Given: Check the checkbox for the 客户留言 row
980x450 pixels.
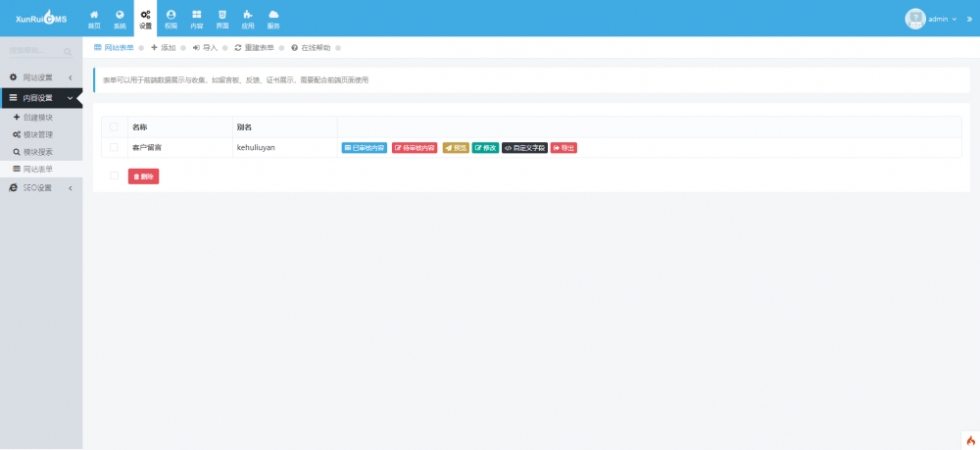Looking at the screenshot, I should click(114, 147).
